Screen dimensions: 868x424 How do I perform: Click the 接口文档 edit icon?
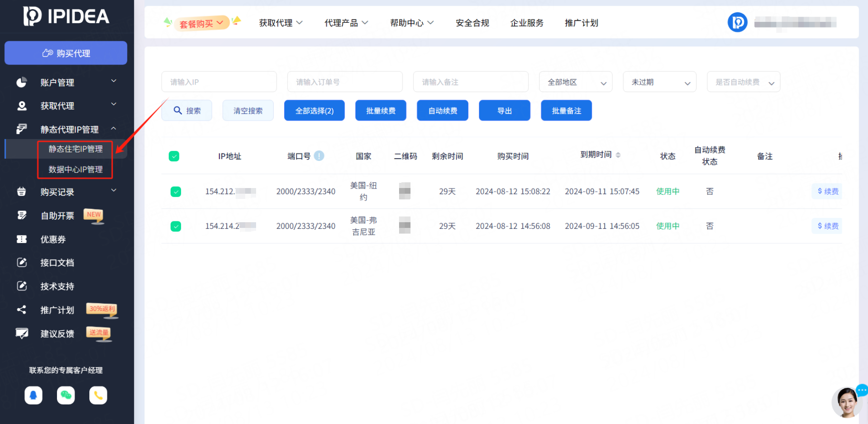22,262
